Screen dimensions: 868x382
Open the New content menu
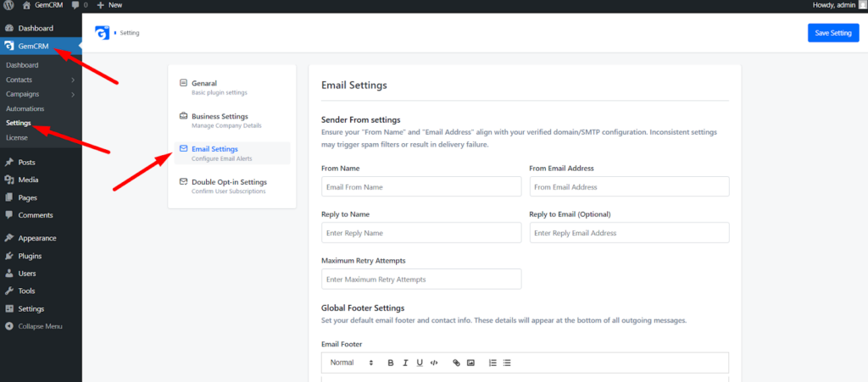[x=109, y=5]
